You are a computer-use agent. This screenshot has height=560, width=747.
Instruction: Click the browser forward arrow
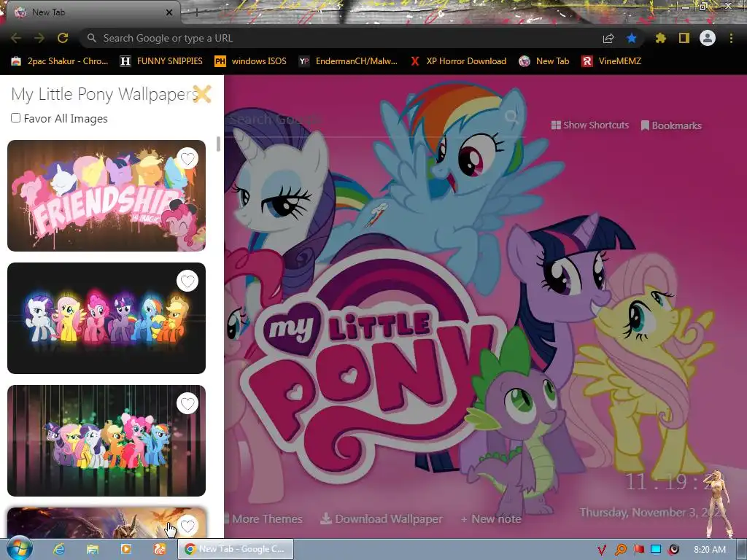pos(39,38)
